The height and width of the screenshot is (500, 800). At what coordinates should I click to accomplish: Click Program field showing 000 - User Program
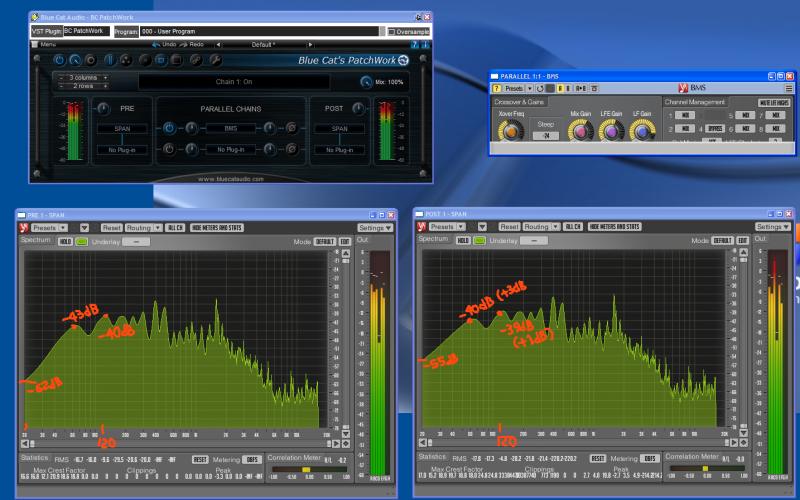pos(259,32)
